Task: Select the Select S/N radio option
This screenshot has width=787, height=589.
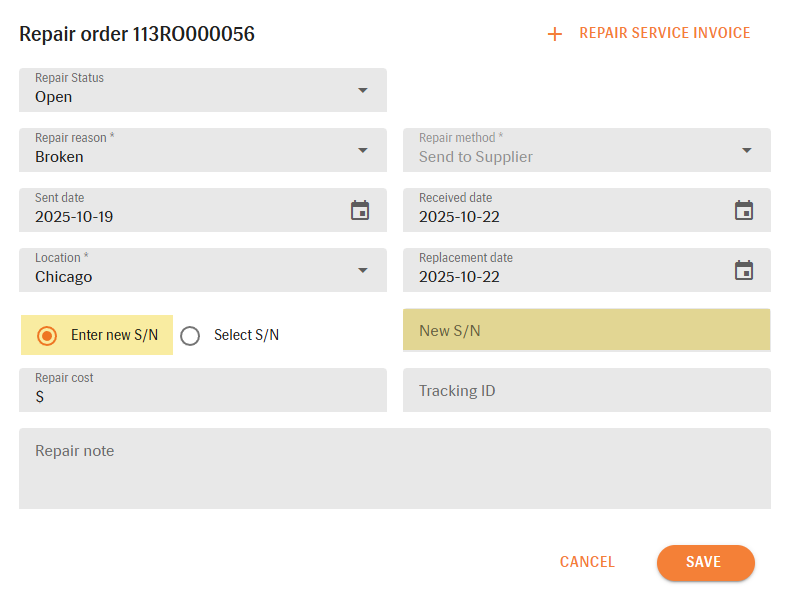Action: tap(190, 336)
